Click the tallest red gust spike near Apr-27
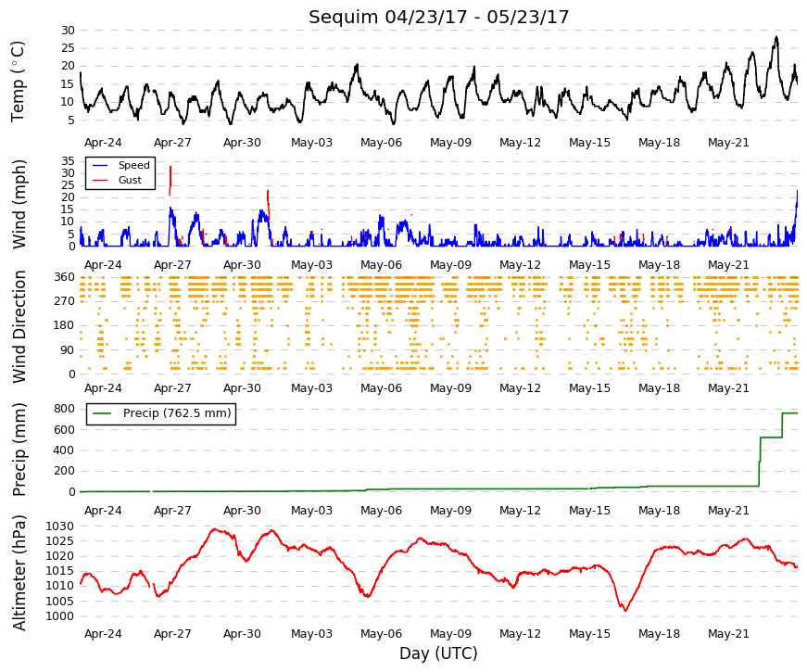807x672 pixels. pos(170,178)
